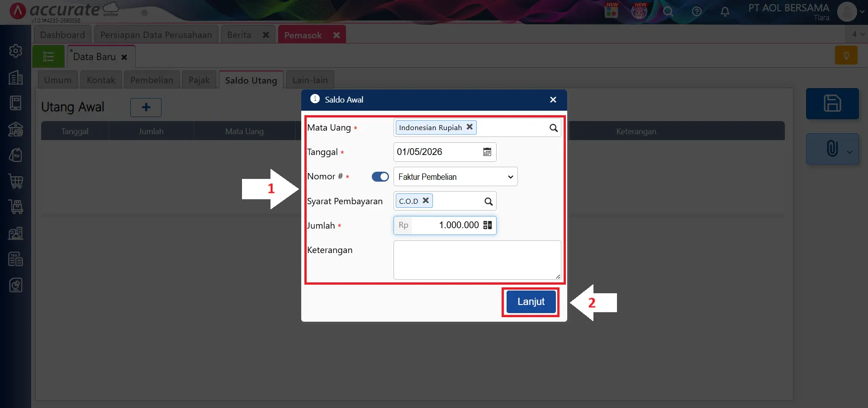Open the NEW mascot assistant icon

(x=639, y=11)
